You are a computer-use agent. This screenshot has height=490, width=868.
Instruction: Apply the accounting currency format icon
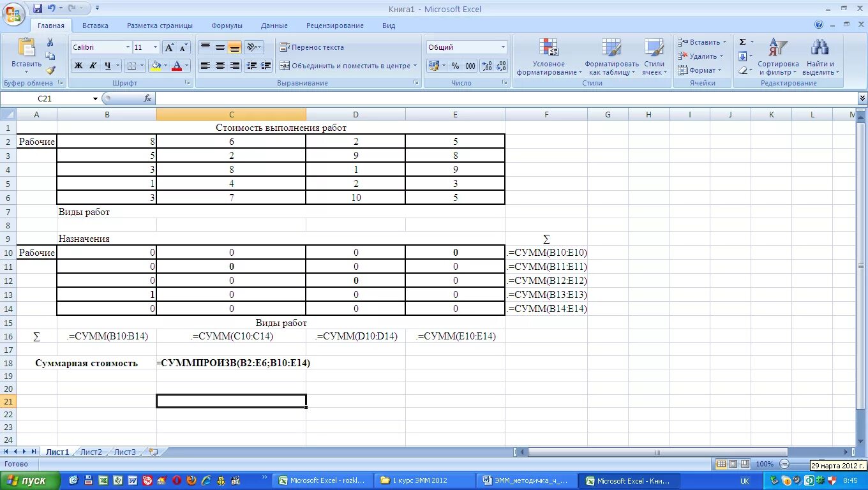point(433,65)
